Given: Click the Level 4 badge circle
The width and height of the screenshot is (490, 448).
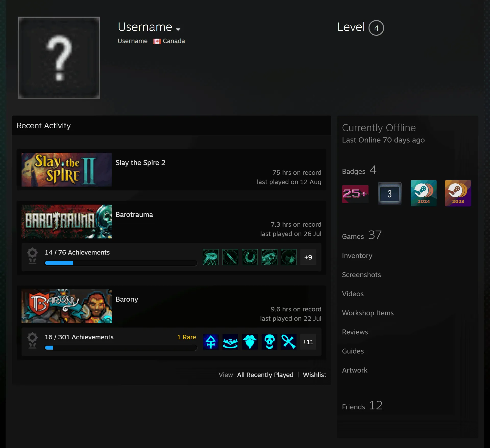Looking at the screenshot, I should tap(376, 28).
